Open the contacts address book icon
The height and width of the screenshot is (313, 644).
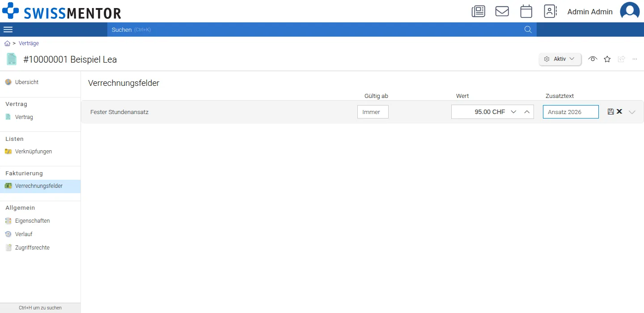click(x=550, y=11)
